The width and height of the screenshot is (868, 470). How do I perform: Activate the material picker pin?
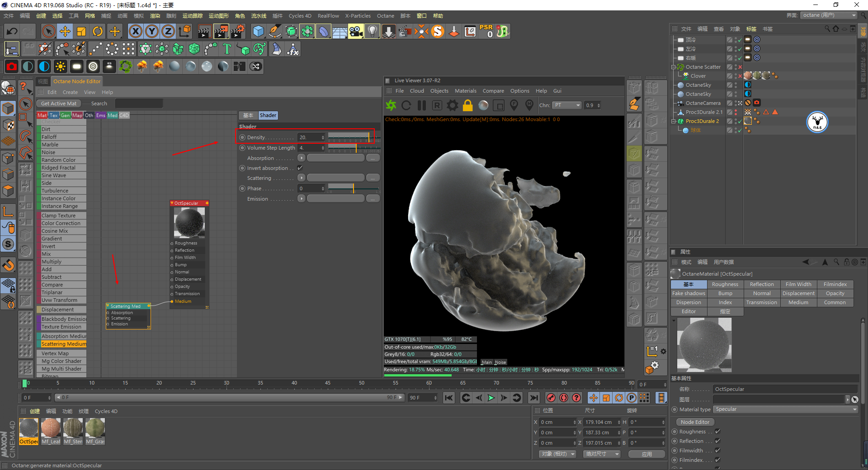tap(529, 105)
